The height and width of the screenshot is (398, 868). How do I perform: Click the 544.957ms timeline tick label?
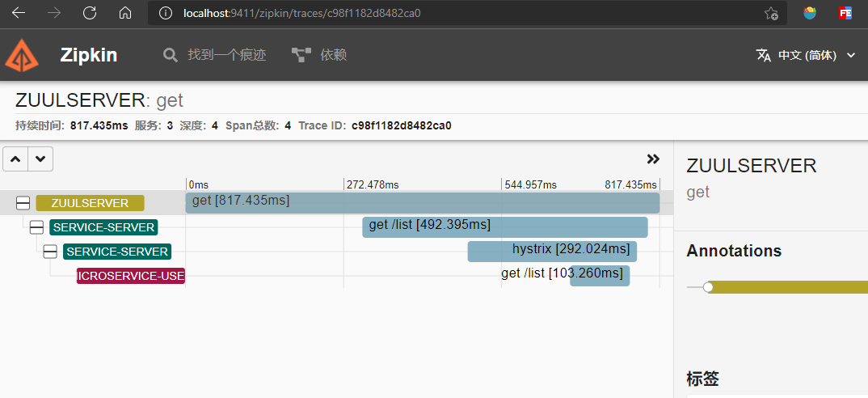[x=530, y=184]
